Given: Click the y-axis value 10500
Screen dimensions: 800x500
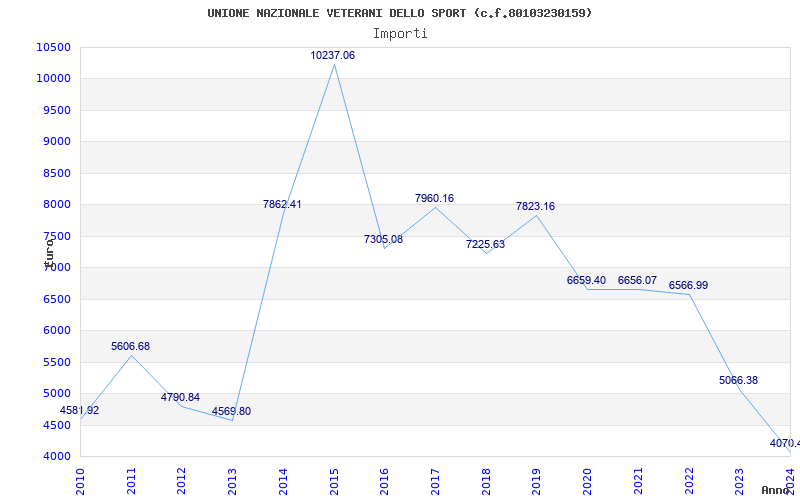Looking at the screenshot, I should [x=53, y=47].
